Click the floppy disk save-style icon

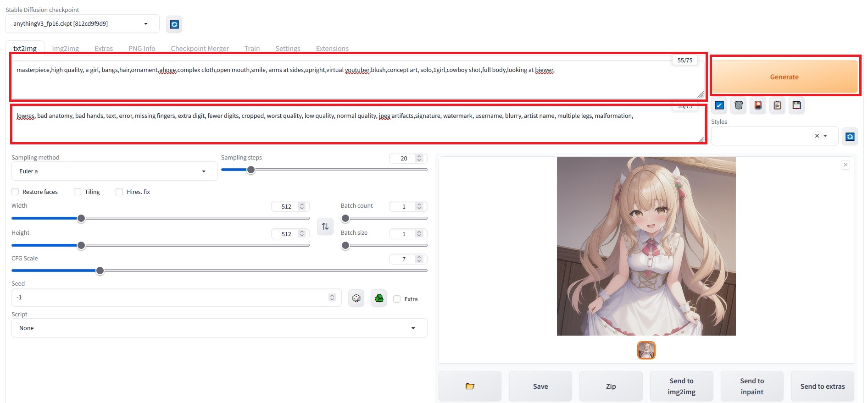(x=796, y=105)
